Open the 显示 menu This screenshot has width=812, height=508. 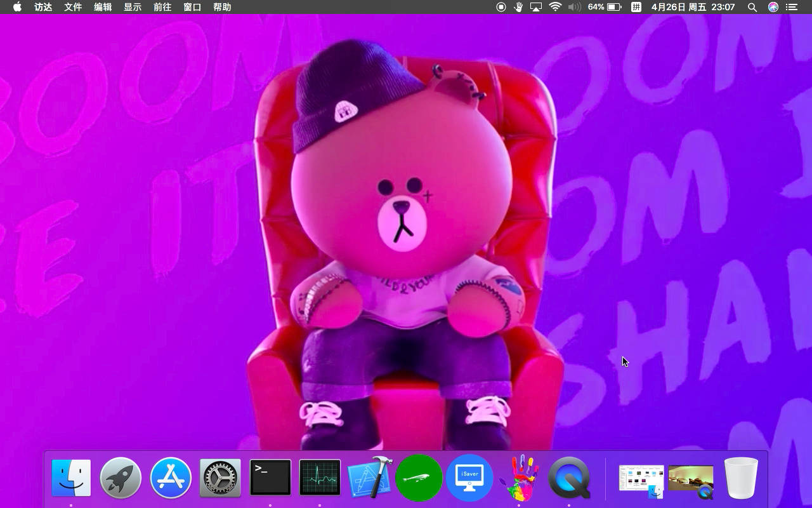[133, 7]
